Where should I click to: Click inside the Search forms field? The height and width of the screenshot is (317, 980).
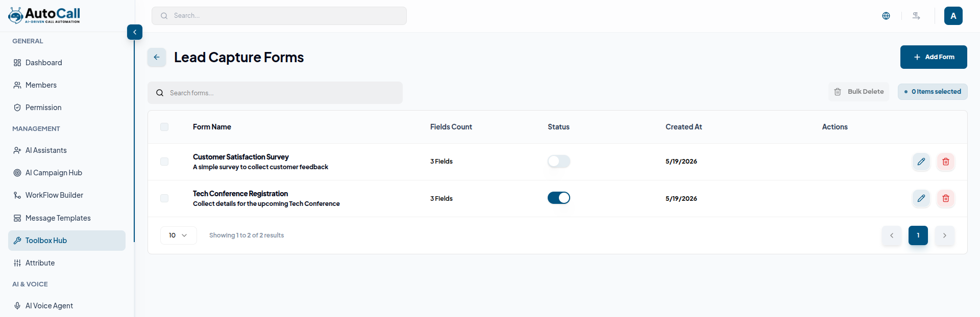pyautogui.click(x=275, y=93)
